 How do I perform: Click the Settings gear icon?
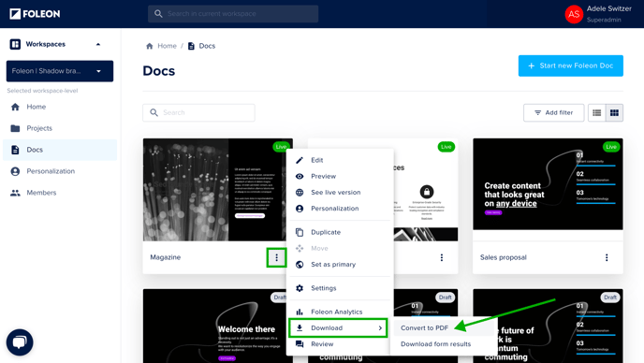pyautogui.click(x=300, y=288)
